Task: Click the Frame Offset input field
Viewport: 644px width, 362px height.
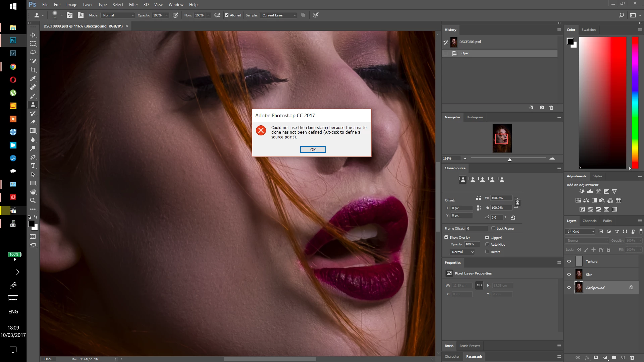Action: point(477,228)
